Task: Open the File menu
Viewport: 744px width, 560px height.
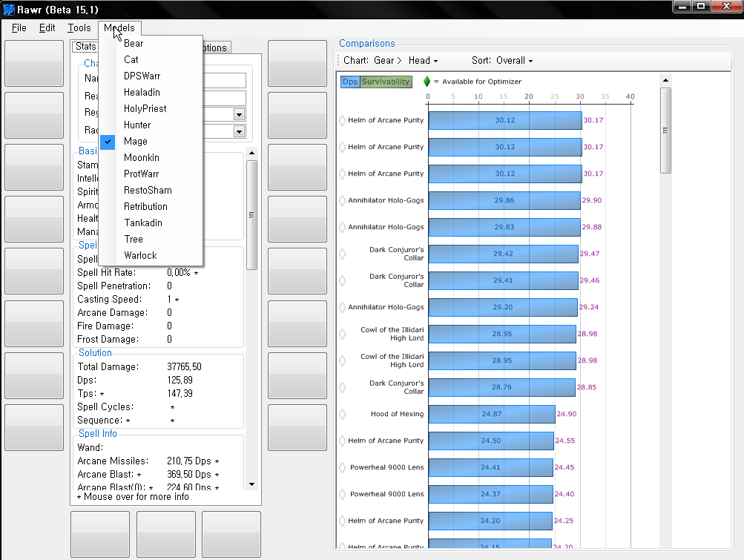Action: [x=19, y=28]
